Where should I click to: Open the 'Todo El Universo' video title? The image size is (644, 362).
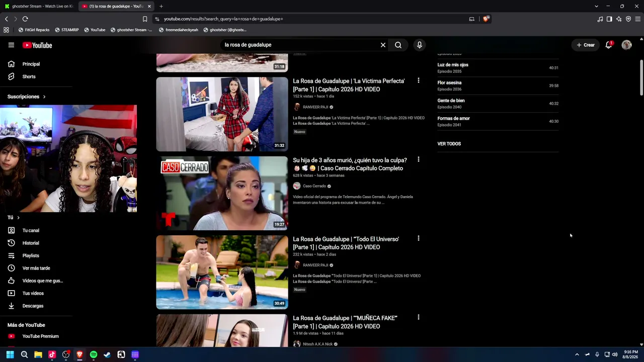click(346, 243)
